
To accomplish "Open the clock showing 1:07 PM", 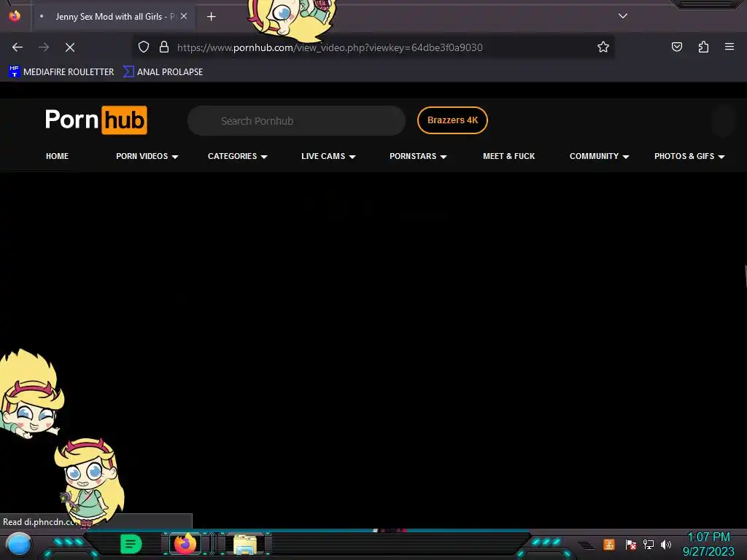I will click(x=708, y=544).
